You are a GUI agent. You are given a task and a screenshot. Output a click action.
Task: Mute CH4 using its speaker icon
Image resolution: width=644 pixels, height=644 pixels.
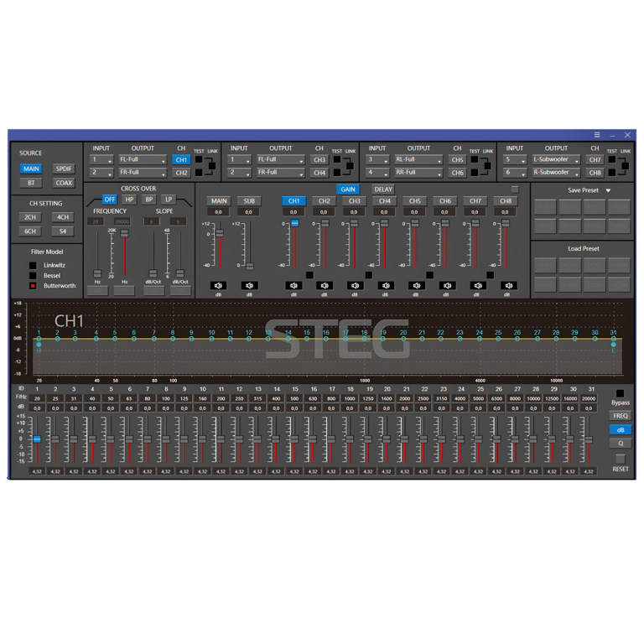point(385,285)
